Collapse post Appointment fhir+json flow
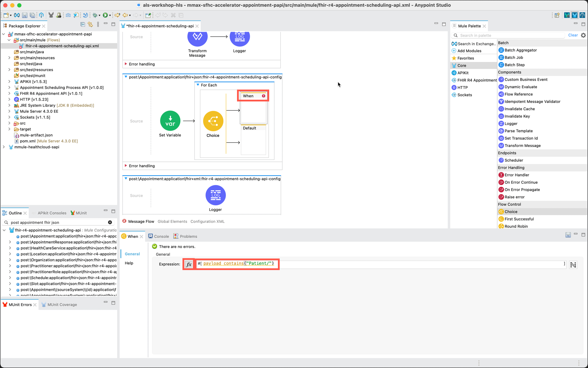 (x=126, y=77)
